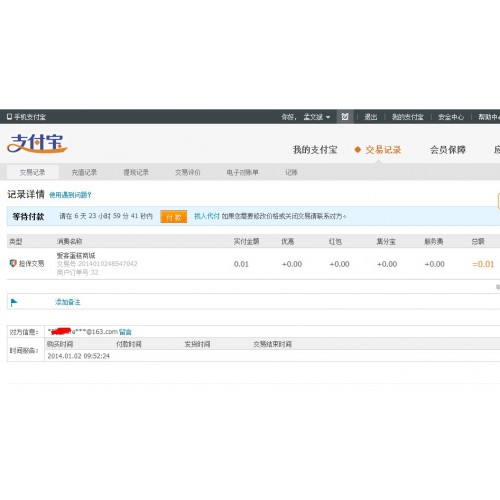Click the 发货时间 column header
This screenshot has height=500, width=500.
(x=197, y=344)
